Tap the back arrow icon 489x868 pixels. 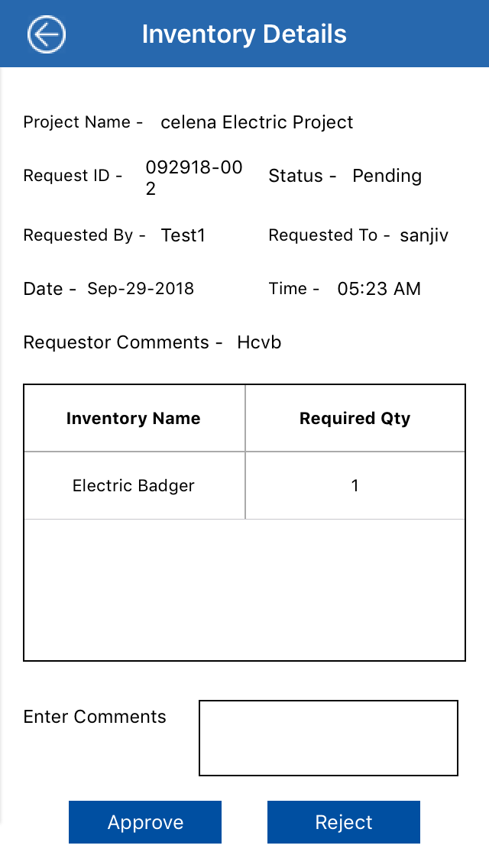pos(47,34)
